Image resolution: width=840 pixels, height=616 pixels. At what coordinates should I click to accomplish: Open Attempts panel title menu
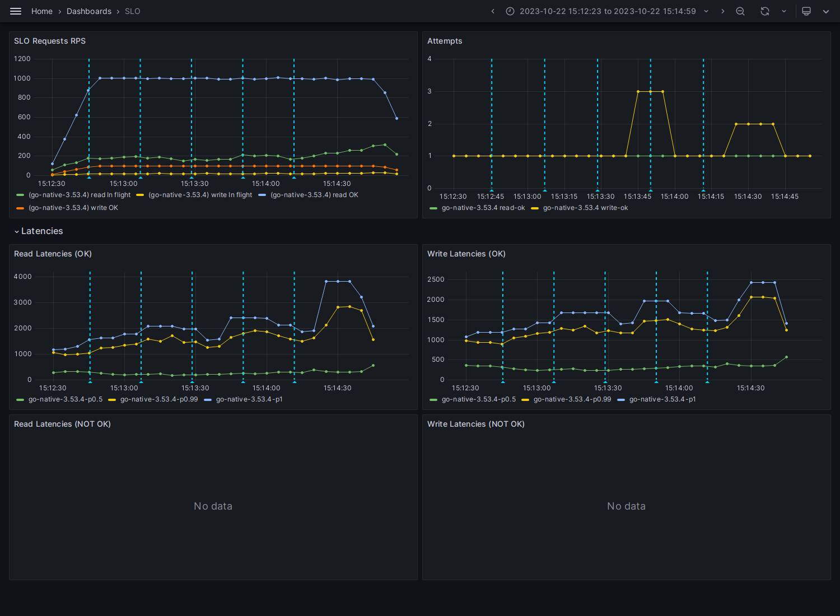pyautogui.click(x=445, y=41)
